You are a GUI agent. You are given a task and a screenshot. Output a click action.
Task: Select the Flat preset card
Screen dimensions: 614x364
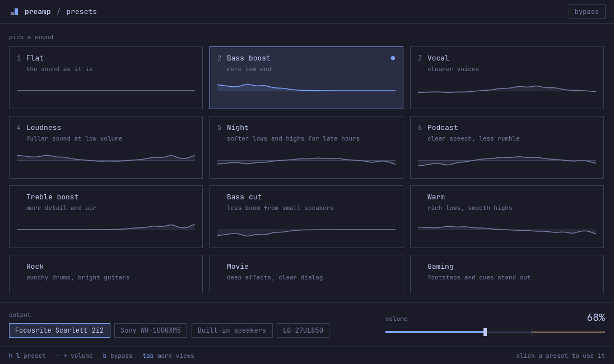[106, 78]
